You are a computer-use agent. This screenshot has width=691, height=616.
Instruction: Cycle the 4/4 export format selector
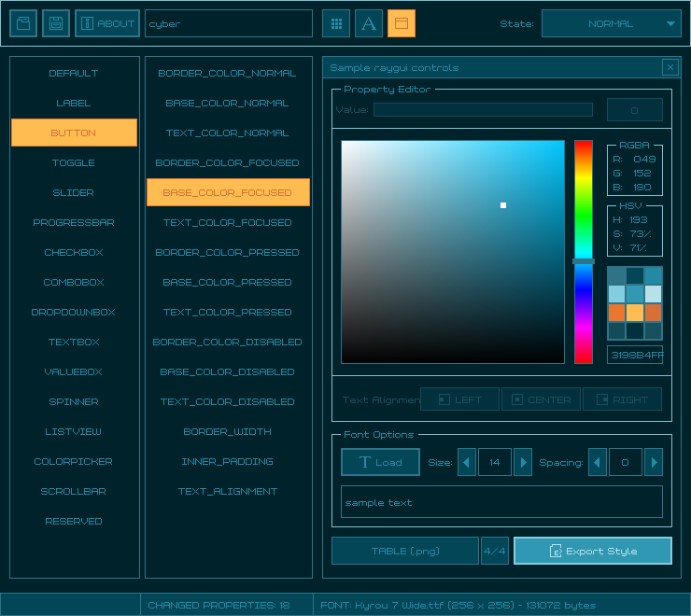point(495,551)
